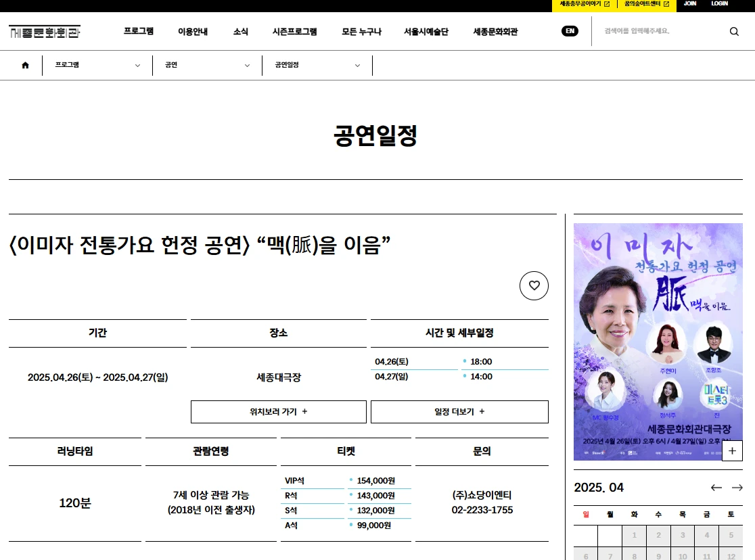
Task: Click the 18:00 time entry
Action: click(x=481, y=362)
